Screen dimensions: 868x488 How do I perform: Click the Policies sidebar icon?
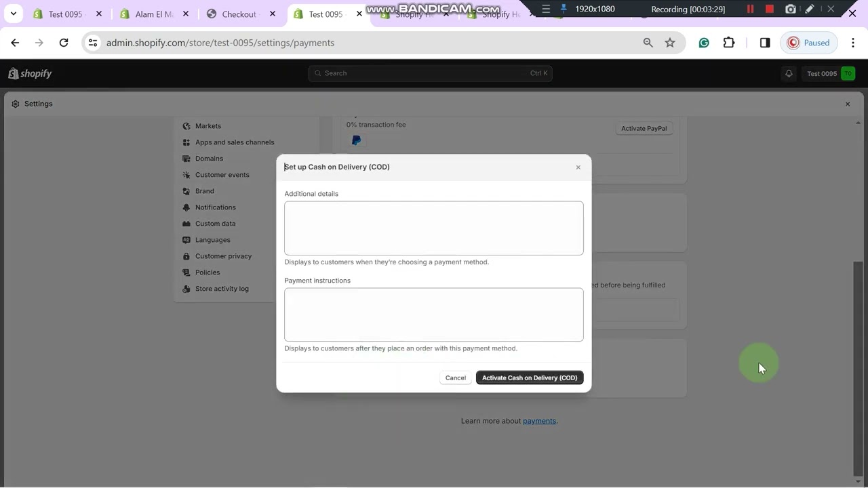point(186,272)
